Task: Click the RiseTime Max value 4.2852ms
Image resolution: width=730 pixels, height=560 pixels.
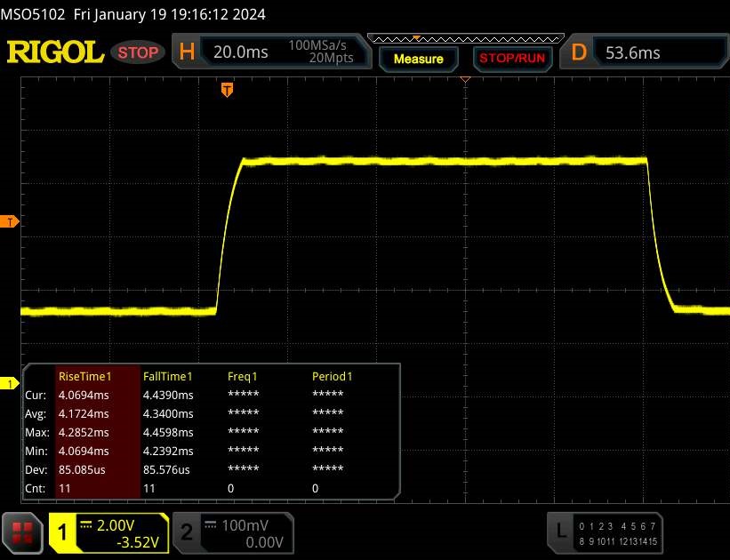Action: tap(84, 432)
